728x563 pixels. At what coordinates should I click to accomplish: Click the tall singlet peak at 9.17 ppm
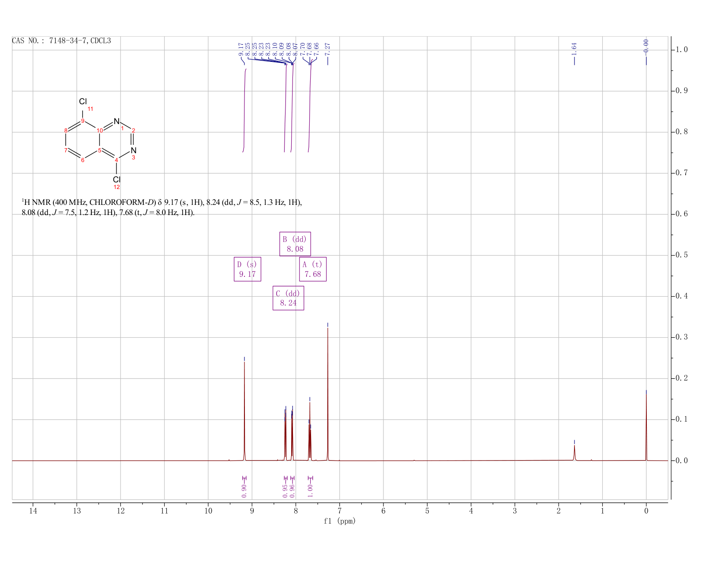(x=244, y=411)
